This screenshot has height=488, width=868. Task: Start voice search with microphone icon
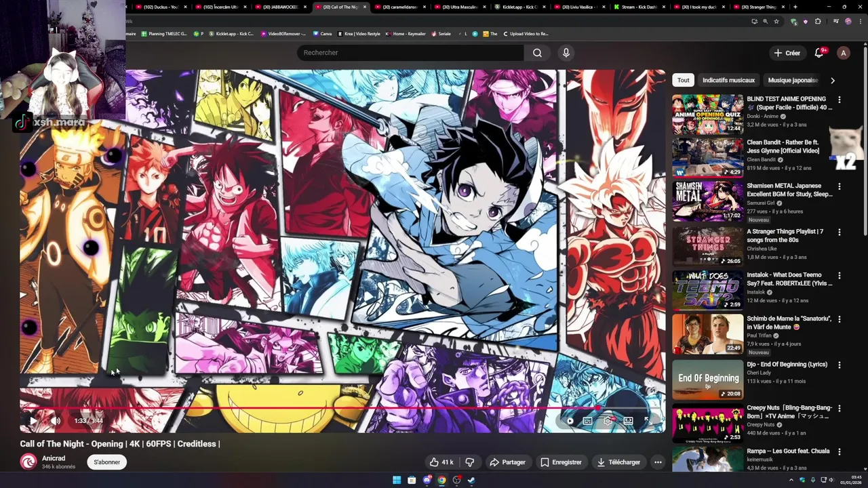point(566,53)
